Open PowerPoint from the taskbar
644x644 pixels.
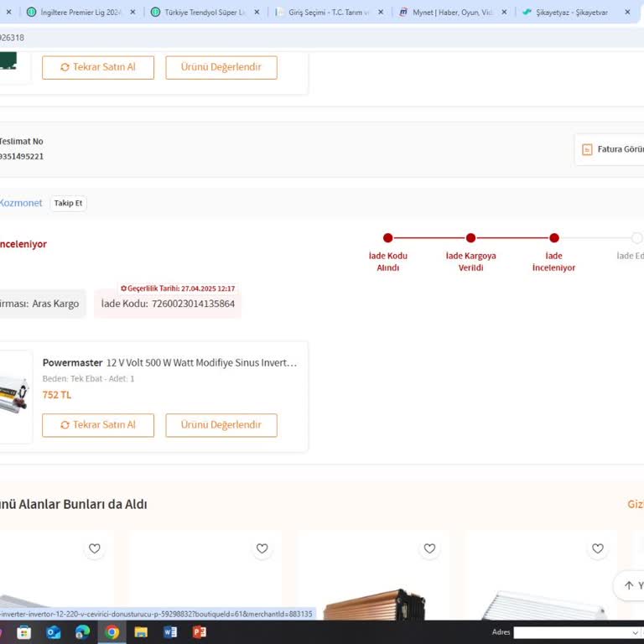point(200,632)
